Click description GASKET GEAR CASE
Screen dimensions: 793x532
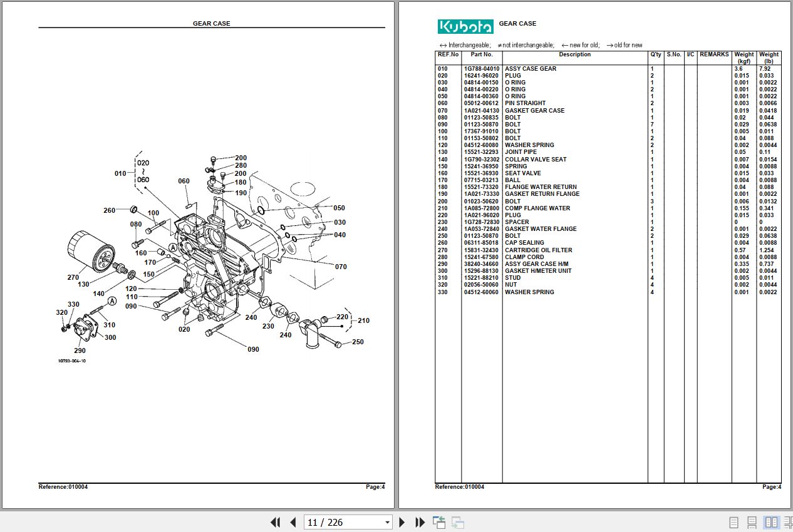(x=534, y=111)
